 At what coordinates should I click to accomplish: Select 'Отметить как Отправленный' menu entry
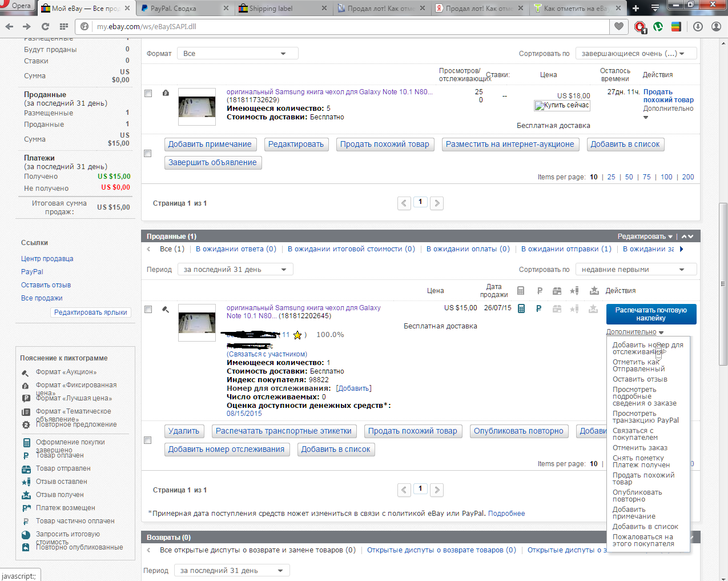tap(638, 366)
